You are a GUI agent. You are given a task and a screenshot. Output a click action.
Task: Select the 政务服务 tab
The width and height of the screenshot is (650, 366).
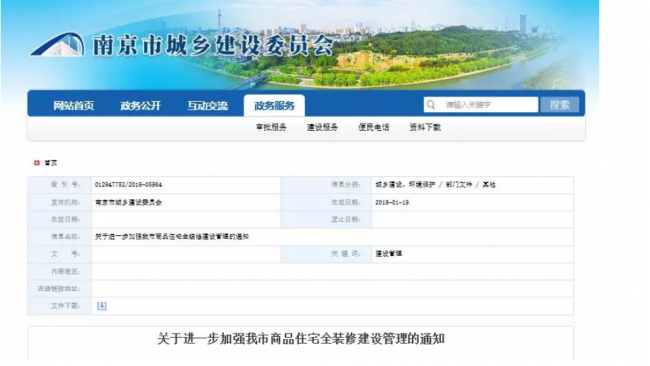coord(274,106)
